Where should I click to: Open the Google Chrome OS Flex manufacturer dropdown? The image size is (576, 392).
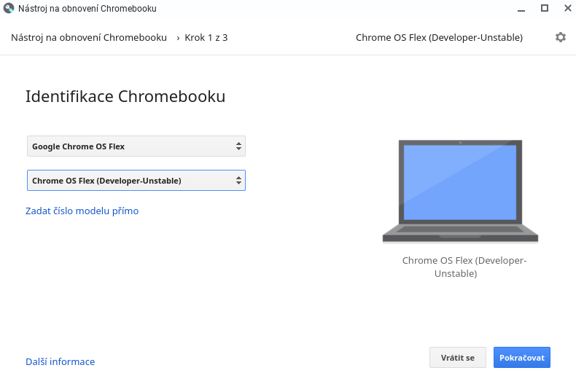pyautogui.click(x=136, y=146)
